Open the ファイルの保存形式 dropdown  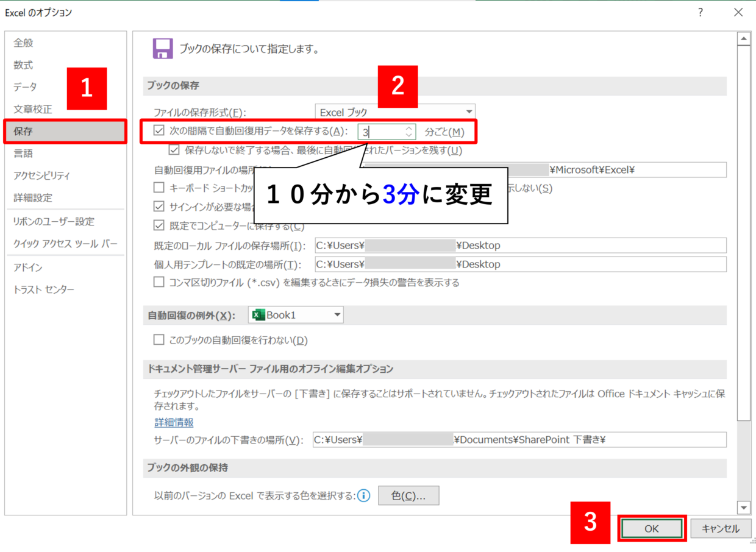coord(395,112)
